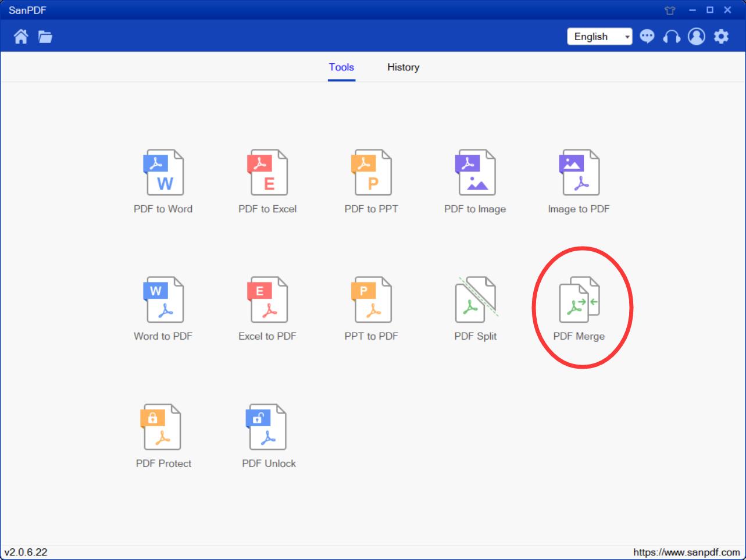Image resolution: width=746 pixels, height=560 pixels.
Task: Maximize the SanPDF window
Action: pyautogui.click(x=710, y=10)
